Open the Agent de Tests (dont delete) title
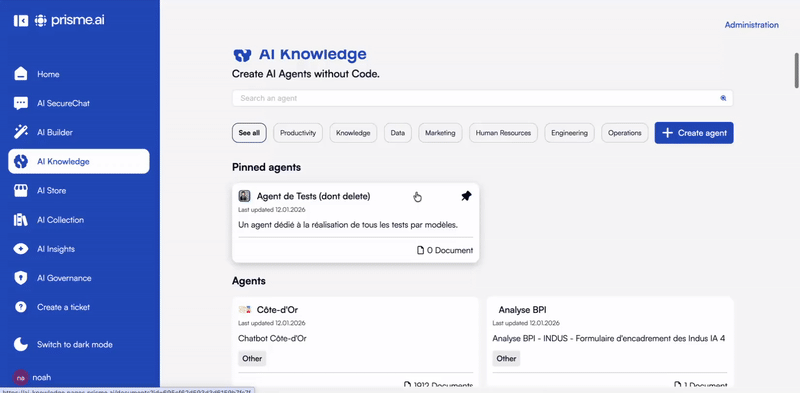Screen dimensions: 800x393 click(313, 196)
